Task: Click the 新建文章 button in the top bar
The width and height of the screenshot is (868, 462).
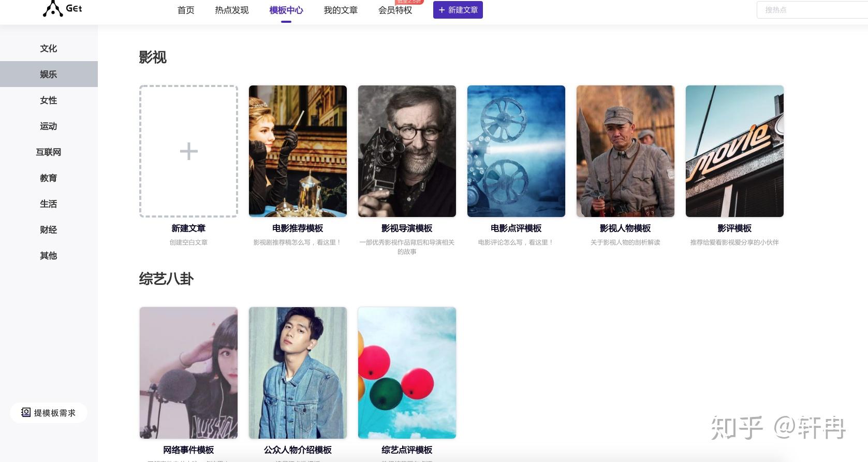Action: tap(458, 10)
